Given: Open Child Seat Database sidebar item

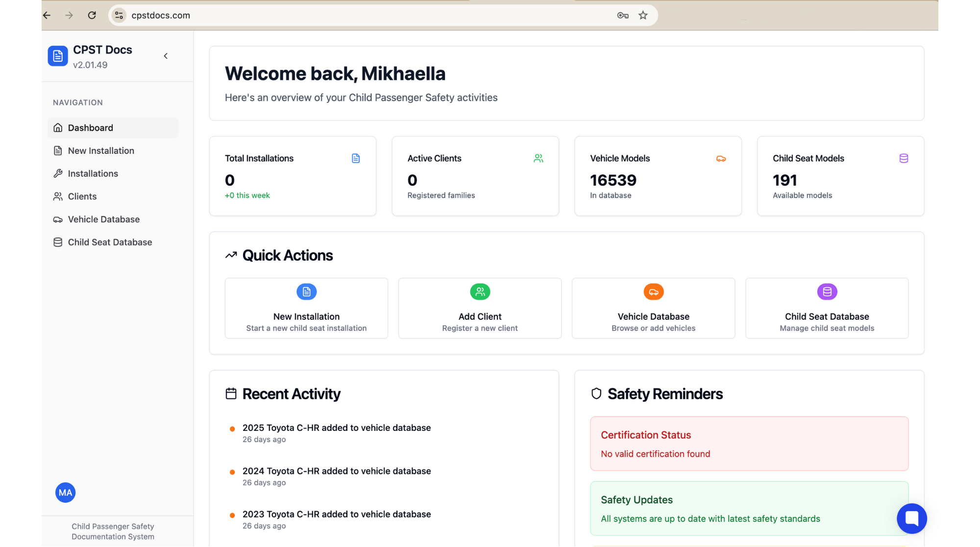Looking at the screenshot, I should click(x=110, y=242).
